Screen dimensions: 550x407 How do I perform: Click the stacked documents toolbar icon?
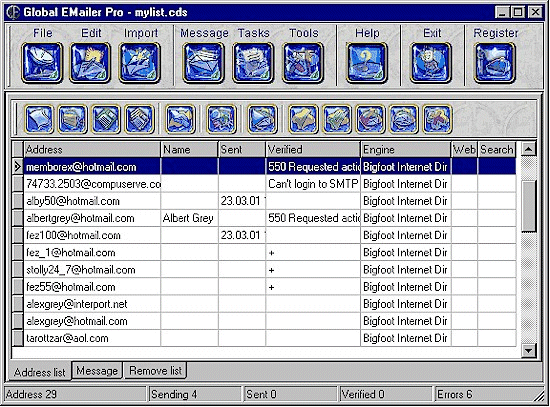coord(139,119)
